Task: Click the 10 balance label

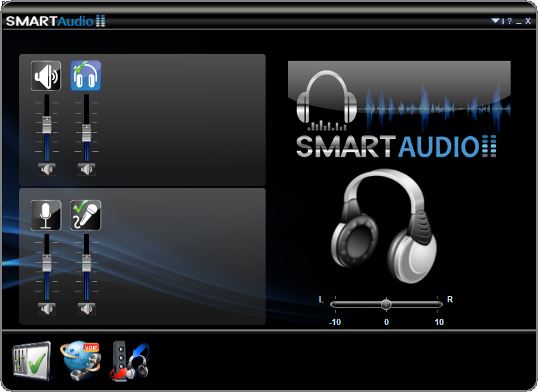Action: click(439, 322)
